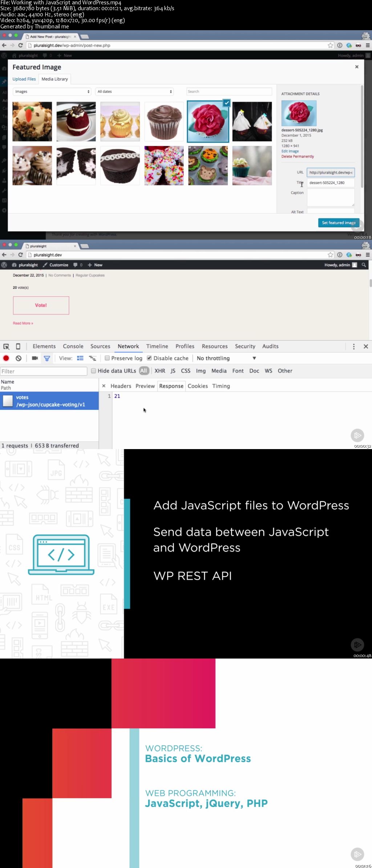Reload the Add New Post page

[x=21, y=45]
